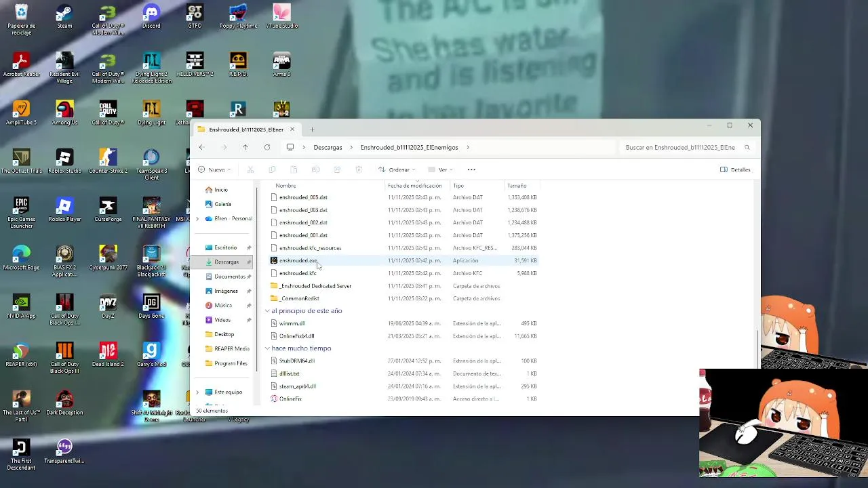Select Imágenes in navigation pane
868x488 pixels.
(226, 291)
